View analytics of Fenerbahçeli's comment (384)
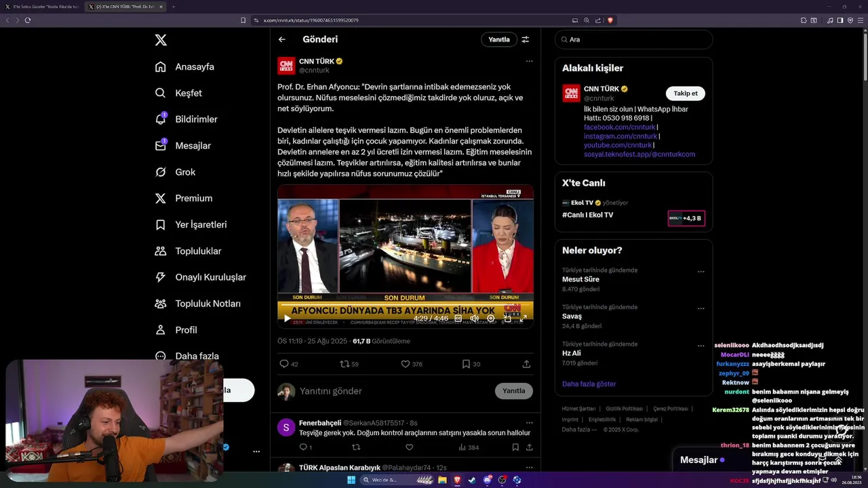Screen dimensions: 868x488 tap(469, 447)
